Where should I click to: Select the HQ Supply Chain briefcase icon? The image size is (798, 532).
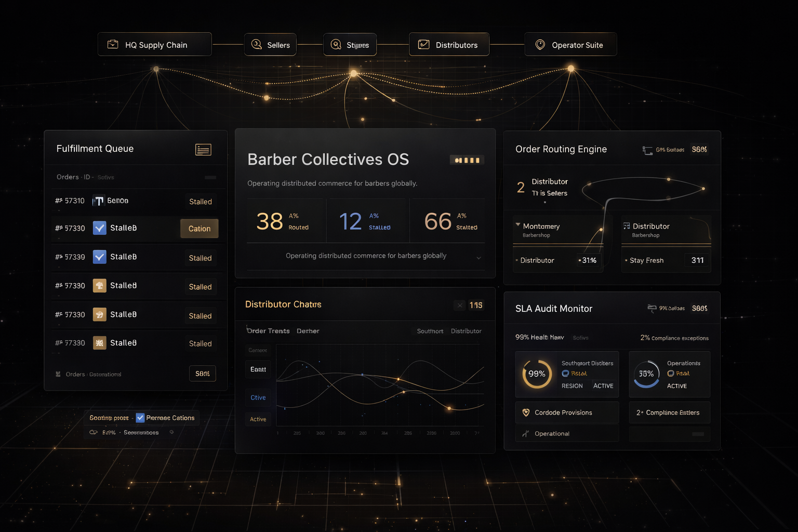[x=113, y=44]
